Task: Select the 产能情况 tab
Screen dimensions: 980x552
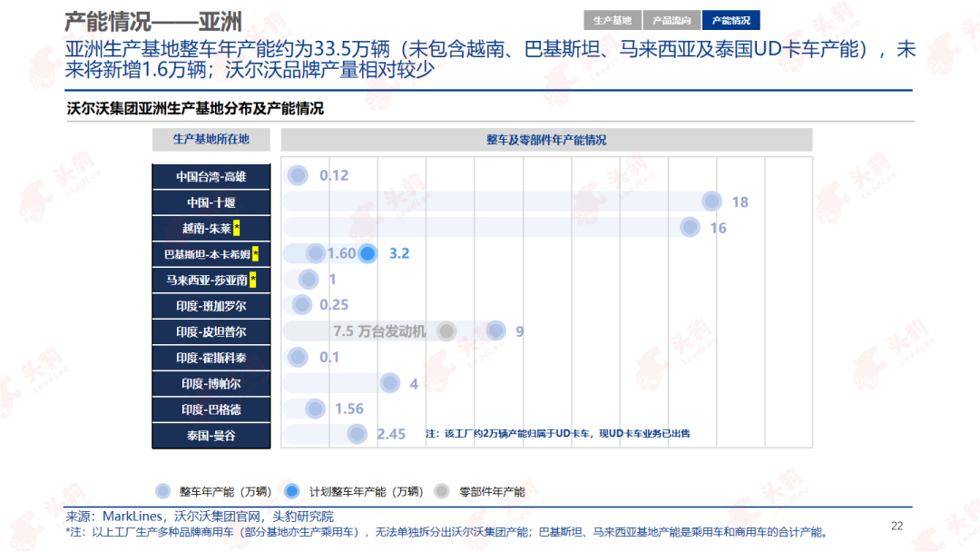Action: [731, 20]
